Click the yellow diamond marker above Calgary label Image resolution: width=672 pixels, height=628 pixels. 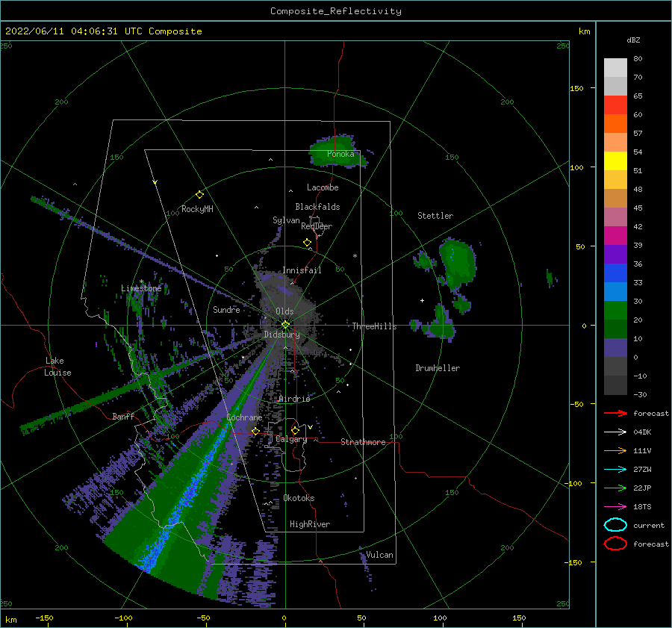tap(295, 430)
